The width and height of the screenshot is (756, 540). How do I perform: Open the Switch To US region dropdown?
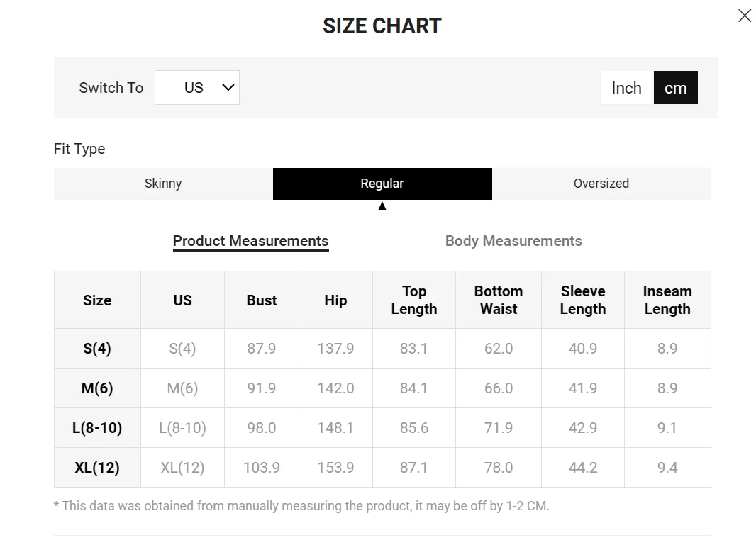(197, 88)
